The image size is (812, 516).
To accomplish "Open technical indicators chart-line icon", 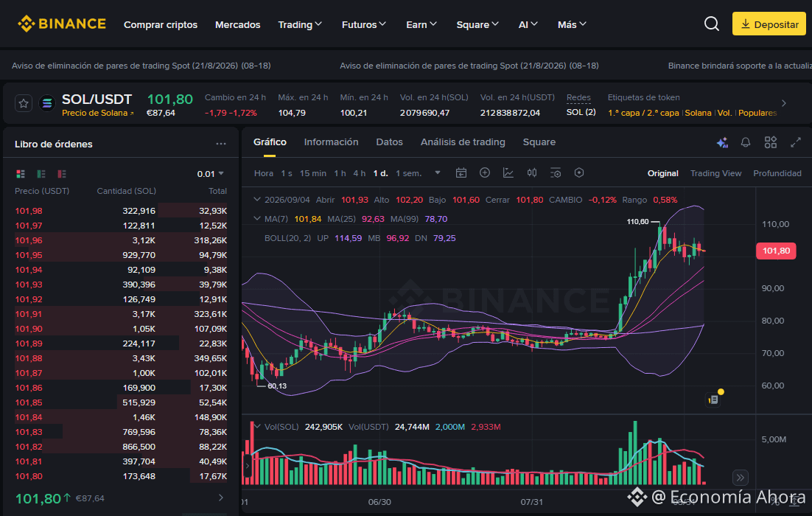I will 508,173.
